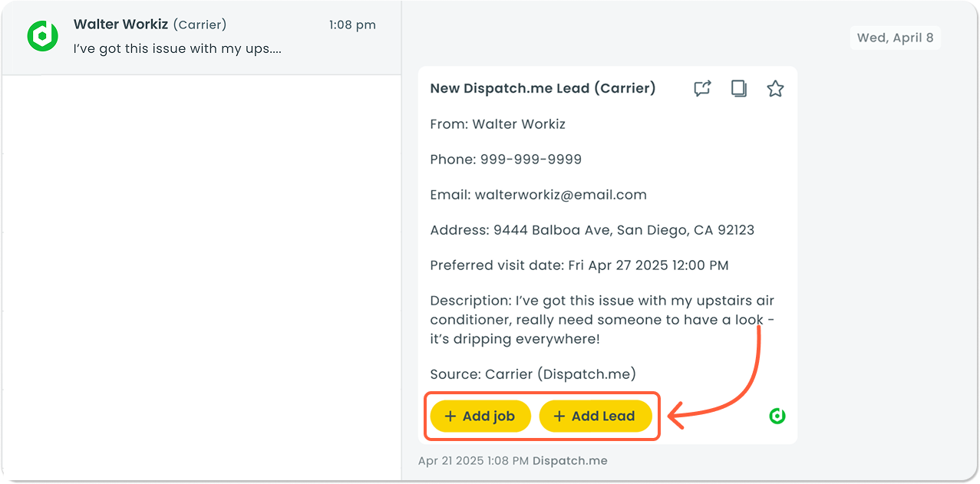980x484 pixels.
Task: Click the Walter Workiz green avatar icon
Action: 43,36
